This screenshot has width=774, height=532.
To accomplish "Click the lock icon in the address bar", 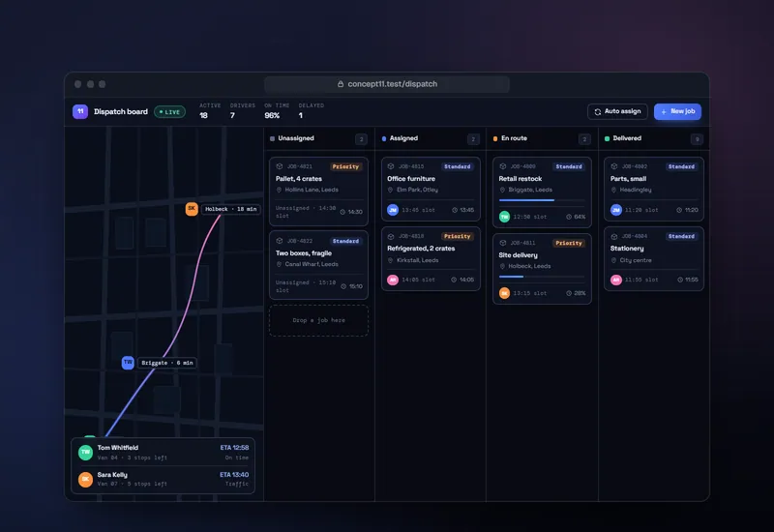I will [341, 84].
